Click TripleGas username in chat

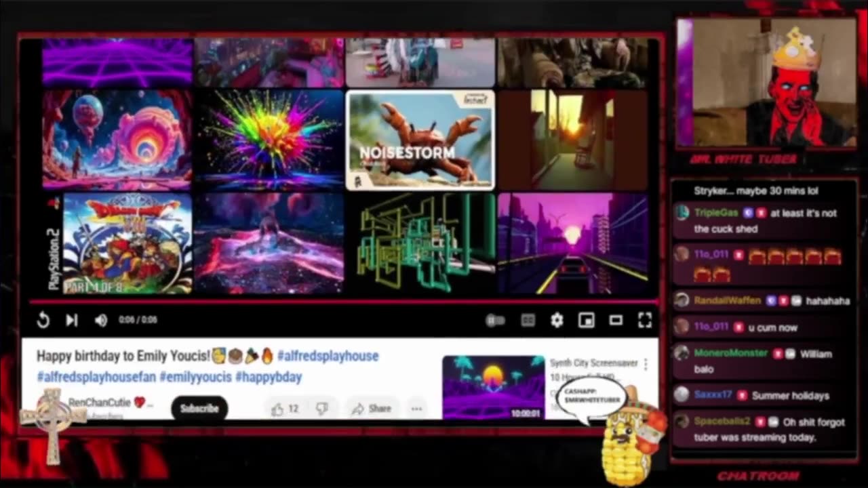pyautogui.click(x=716, y=213)
